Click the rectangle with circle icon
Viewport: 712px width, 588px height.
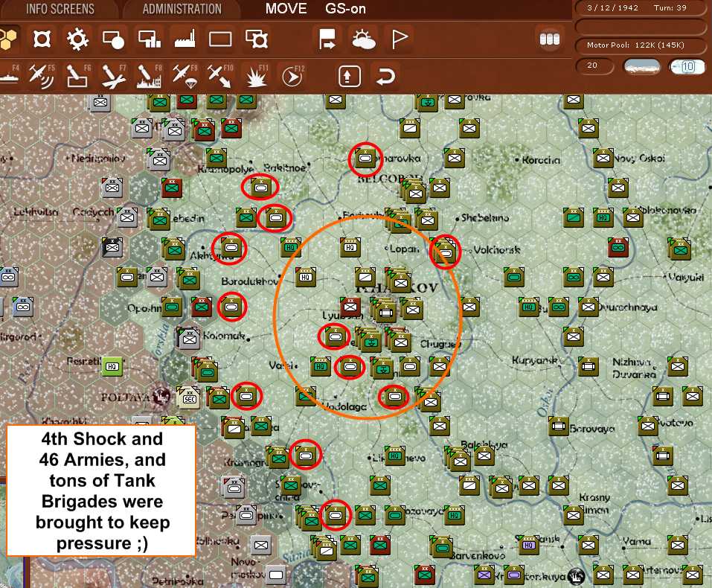pos(114,39)
